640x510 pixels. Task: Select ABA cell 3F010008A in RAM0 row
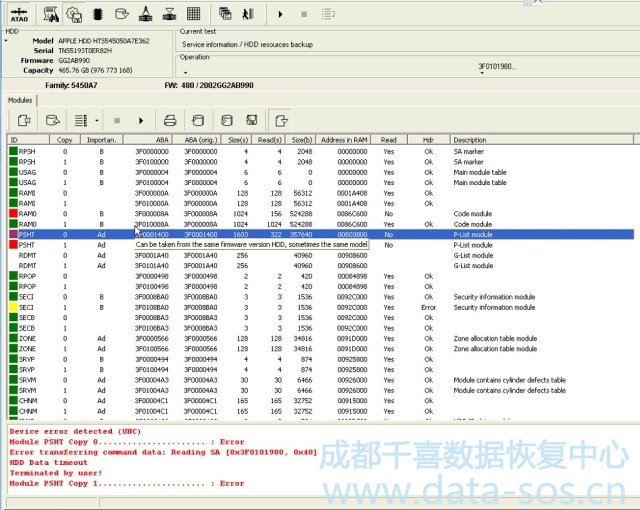click(152, 224)
